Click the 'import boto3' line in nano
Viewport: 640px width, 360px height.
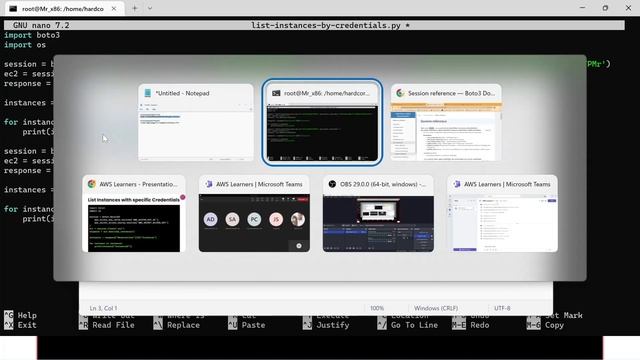[x=32, y=35]
